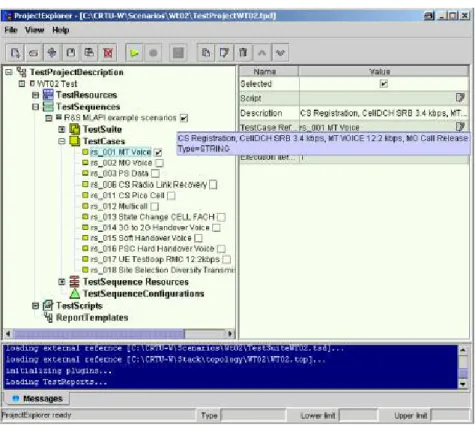Expand the TestSequence Resources node

coord(62,282)
